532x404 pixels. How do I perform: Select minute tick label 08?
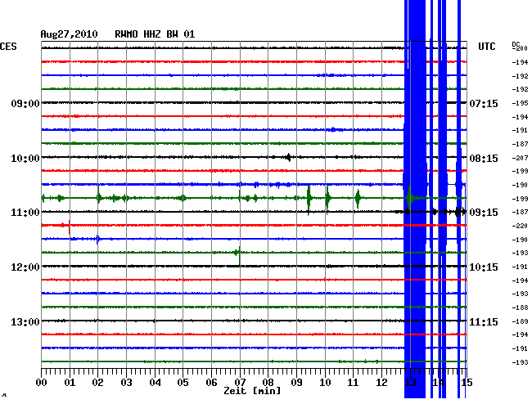pos(268,383)
